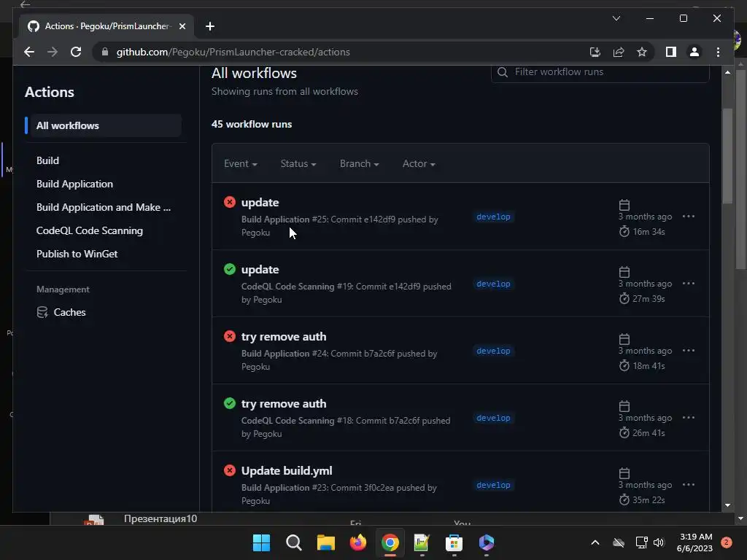Open options menu for CodeQL Code Scanning #19 run
747x560 pixels.
pyautogui.click(x=689, y=284)
